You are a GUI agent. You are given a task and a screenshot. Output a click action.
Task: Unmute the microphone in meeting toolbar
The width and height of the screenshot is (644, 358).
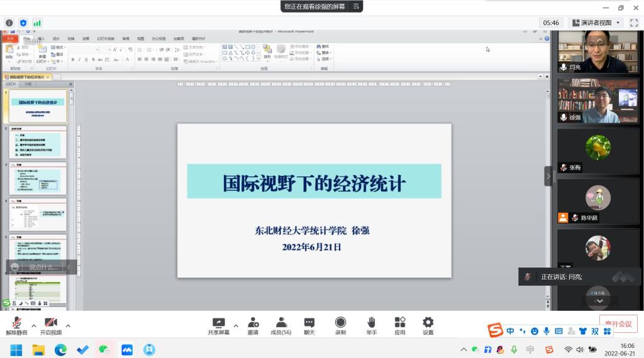(16, 324)
